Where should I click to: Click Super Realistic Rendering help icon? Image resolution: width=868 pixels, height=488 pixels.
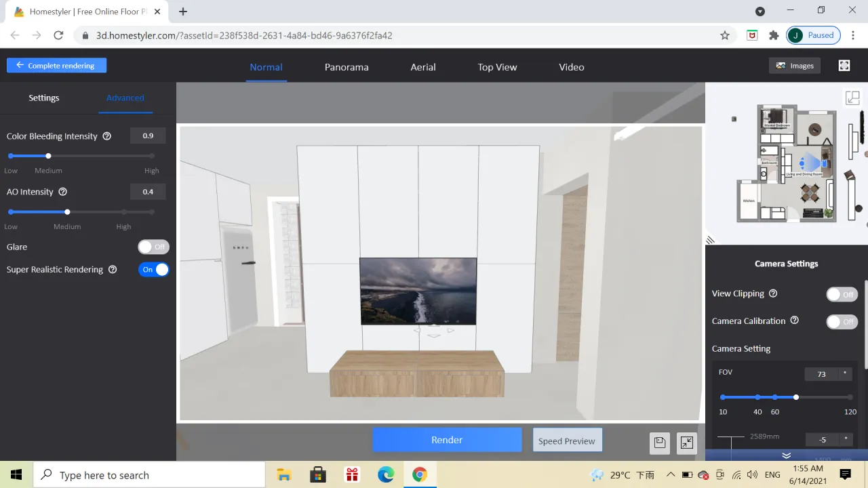(x=113, y=270)
